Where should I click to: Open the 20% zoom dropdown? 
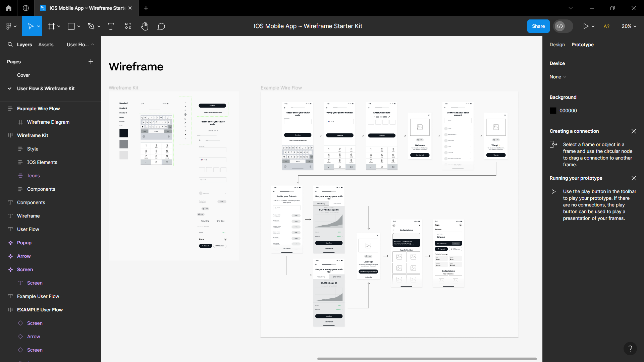tap(629, 26)
